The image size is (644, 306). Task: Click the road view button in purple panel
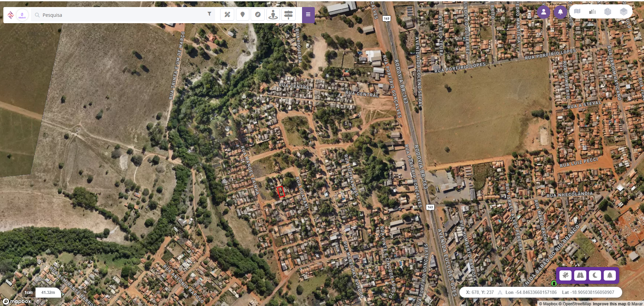580,275
